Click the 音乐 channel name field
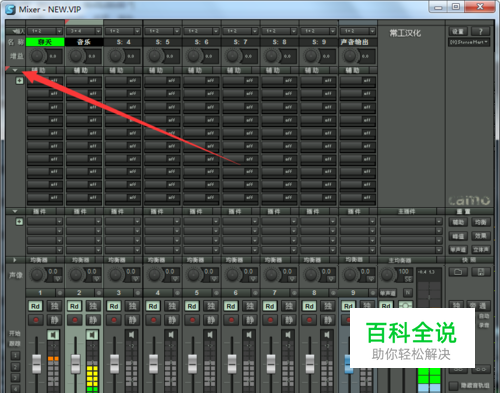Image resolution: width=500 pixels, height=393 pixels. point(84,42)
